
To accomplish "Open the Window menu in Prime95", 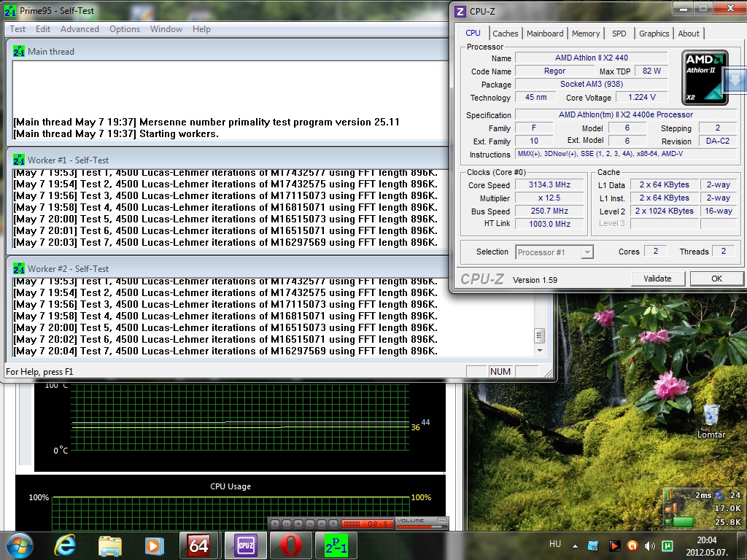I will (166, 29).
